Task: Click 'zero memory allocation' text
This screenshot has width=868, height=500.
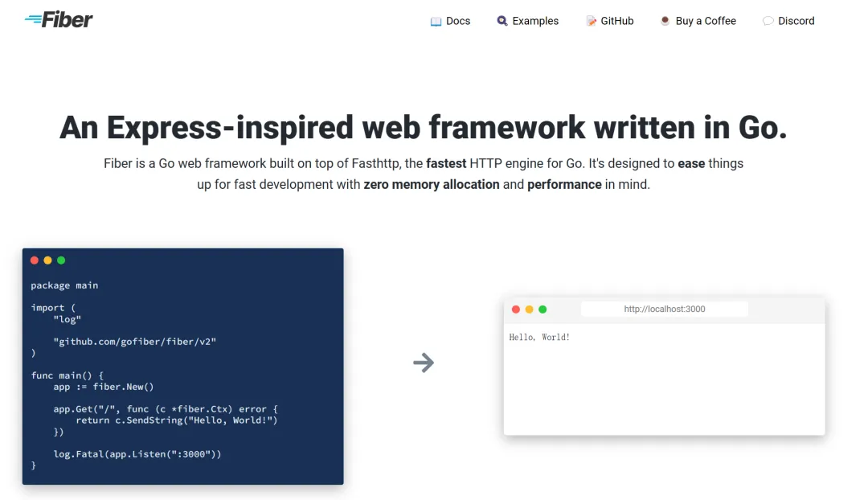Action: tap(432, 184)
